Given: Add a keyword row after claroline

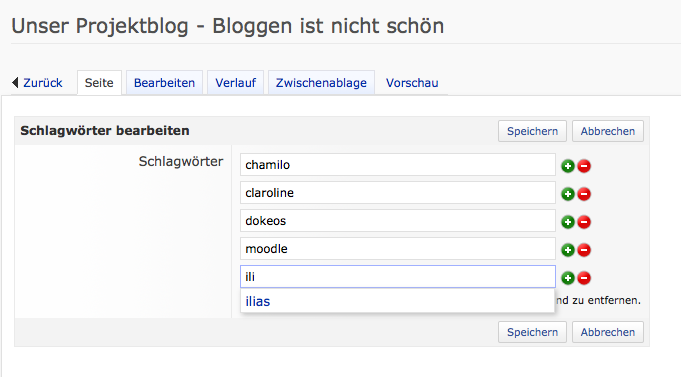Looking at the screenshot, I should pos(568,194).
